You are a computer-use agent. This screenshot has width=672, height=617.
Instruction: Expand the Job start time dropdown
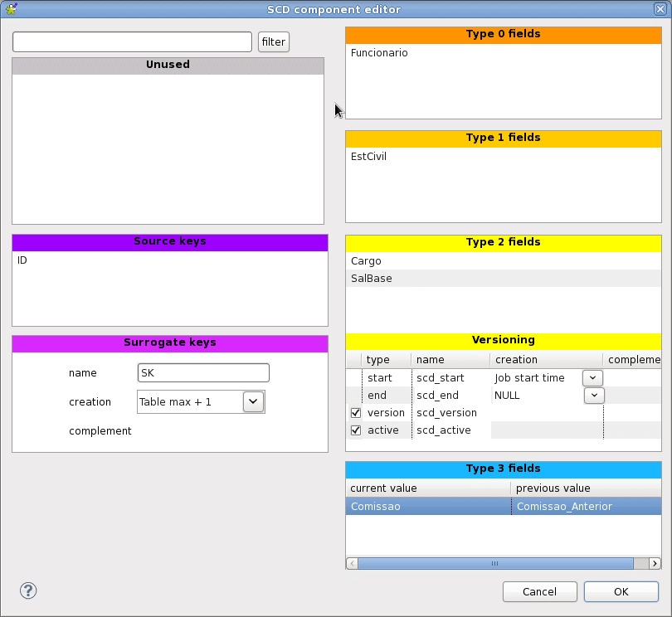[593, 378]
